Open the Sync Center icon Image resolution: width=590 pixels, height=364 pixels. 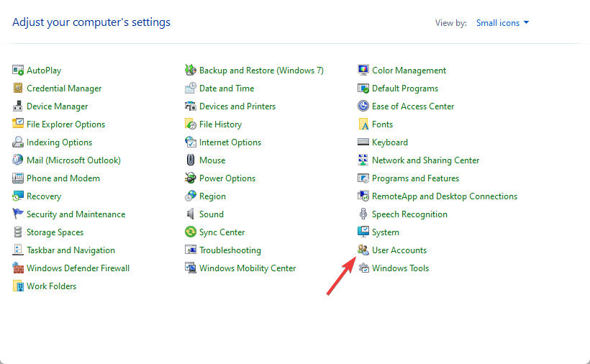(191, 232)
